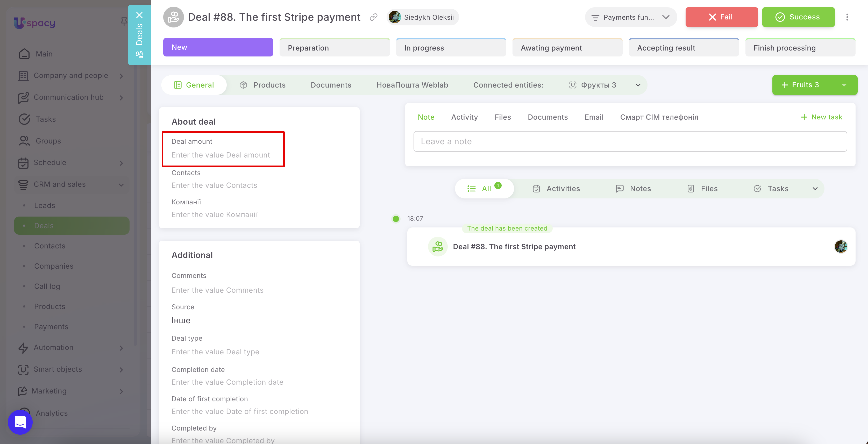
Task: Close the Deals side panel tab
Action: (x=139, y=15)
